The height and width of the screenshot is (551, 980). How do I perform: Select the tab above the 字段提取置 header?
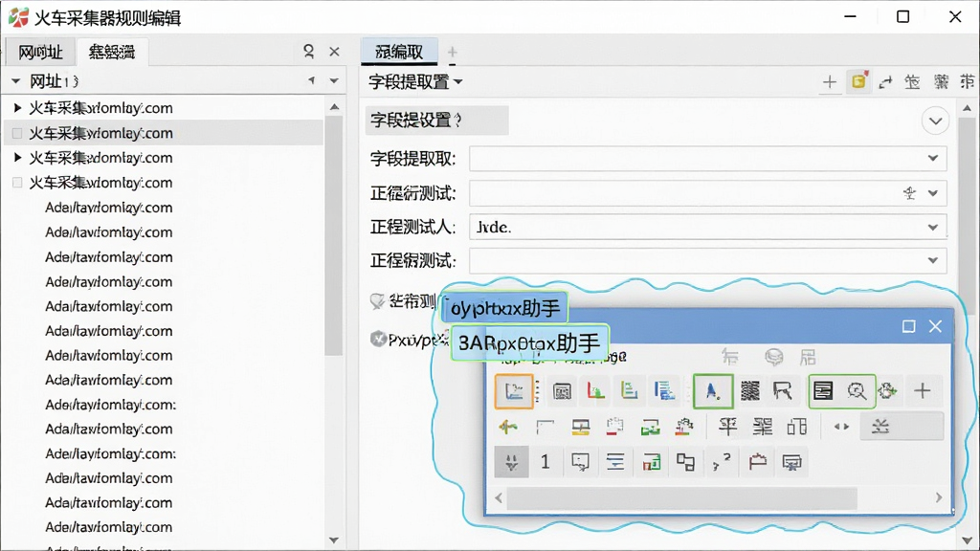click(399, 52)
